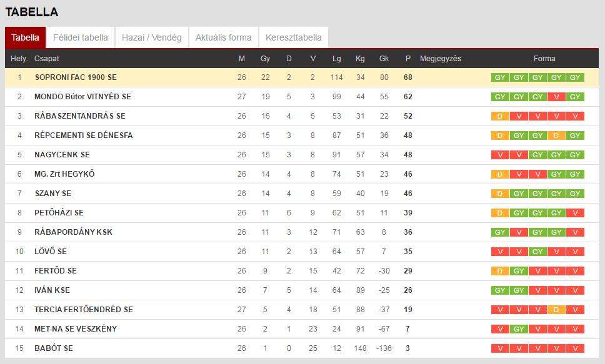605x364 pixels.
Task: Click the RÁBASZENTANDRÁS SE team name
Action: (x=80, y=116)
